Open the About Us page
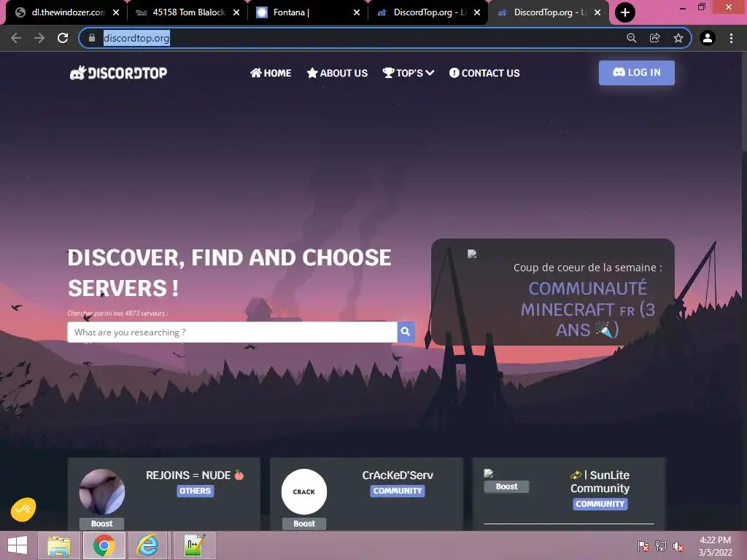 tap(337, 73)
